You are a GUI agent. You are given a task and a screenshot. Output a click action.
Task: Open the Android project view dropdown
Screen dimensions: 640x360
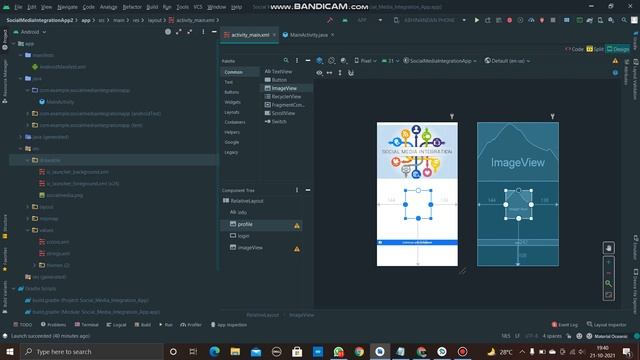click(30, 31)
